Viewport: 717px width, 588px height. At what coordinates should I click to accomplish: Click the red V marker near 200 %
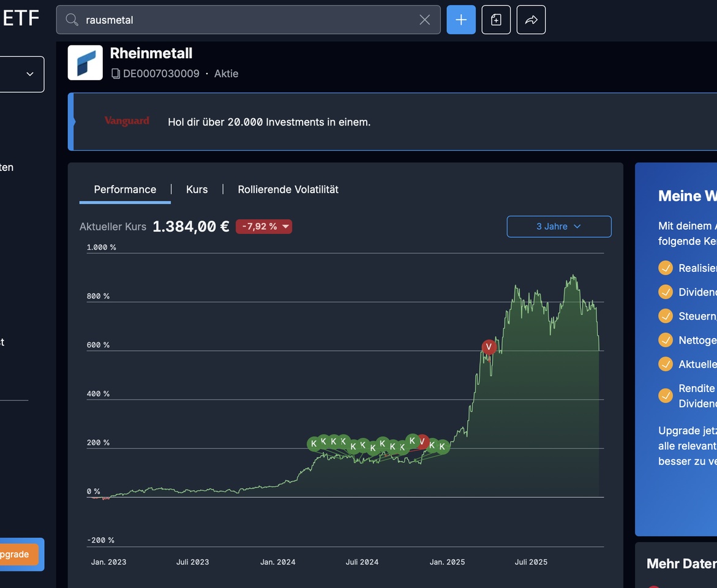click(422, 442)
